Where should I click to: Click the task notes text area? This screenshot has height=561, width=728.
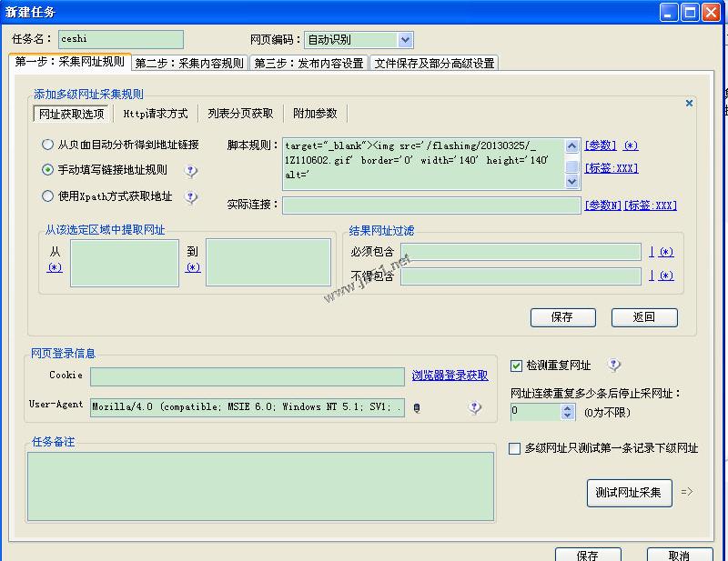(260, 486)
